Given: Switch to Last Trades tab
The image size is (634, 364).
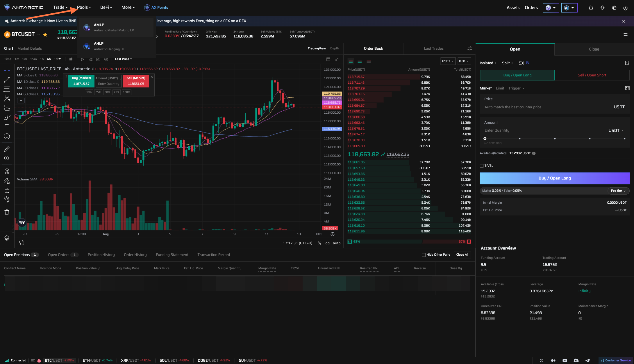Looking at the screenshot, I should tap(433, 49).
